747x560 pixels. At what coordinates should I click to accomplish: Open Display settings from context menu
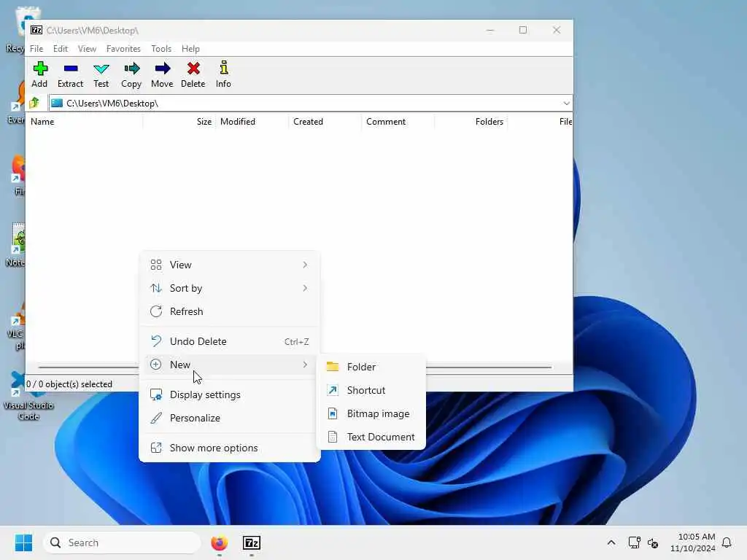pos(229,394)
